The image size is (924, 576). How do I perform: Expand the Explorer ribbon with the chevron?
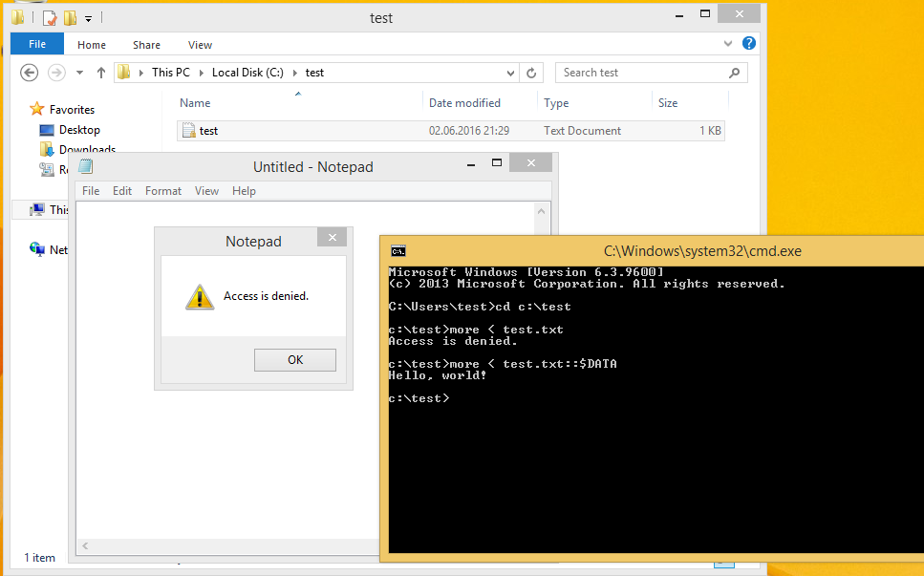728,44
